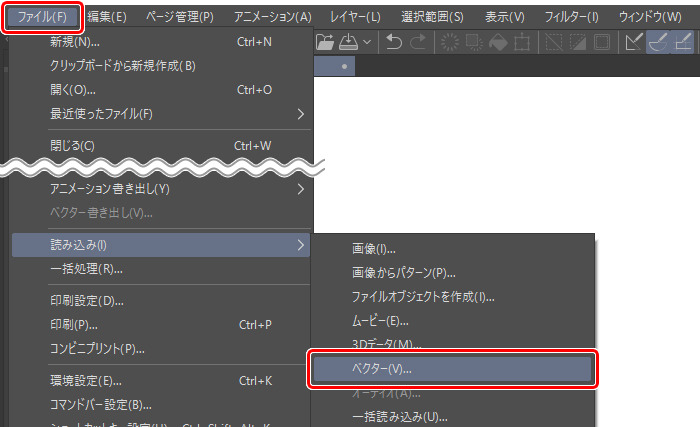Image resolution: width=700 pixels, height=427 pixels.
Task: Click the Undo arrow icon
Action: pyautogui.click(x=394, y=42)
